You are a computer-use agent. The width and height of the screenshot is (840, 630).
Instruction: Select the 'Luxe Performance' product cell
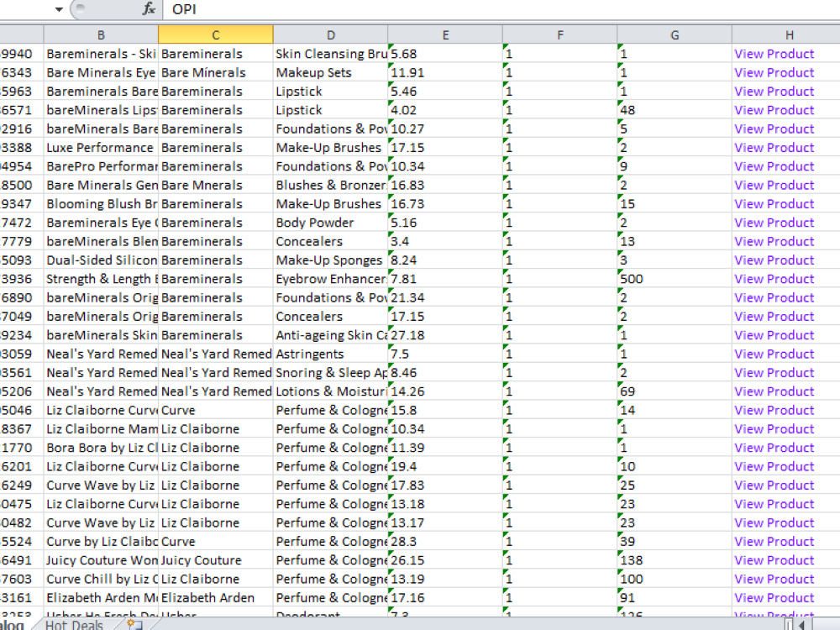coord(101,147)
